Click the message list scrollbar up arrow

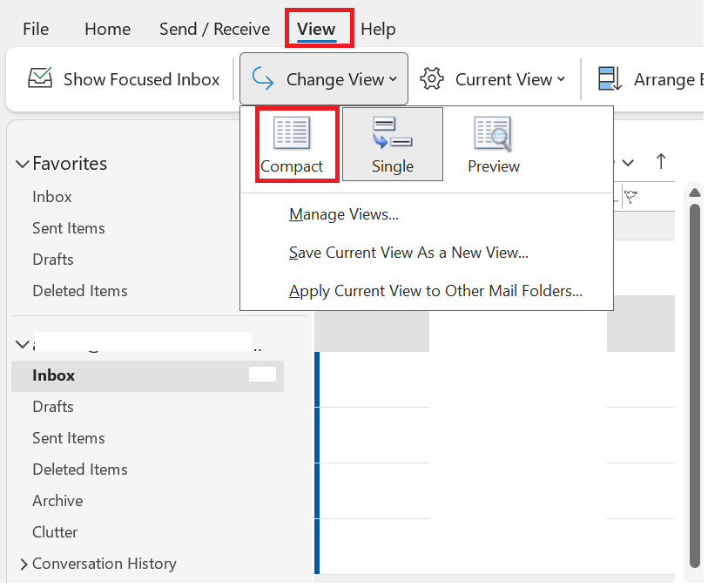tap(695, 193)
